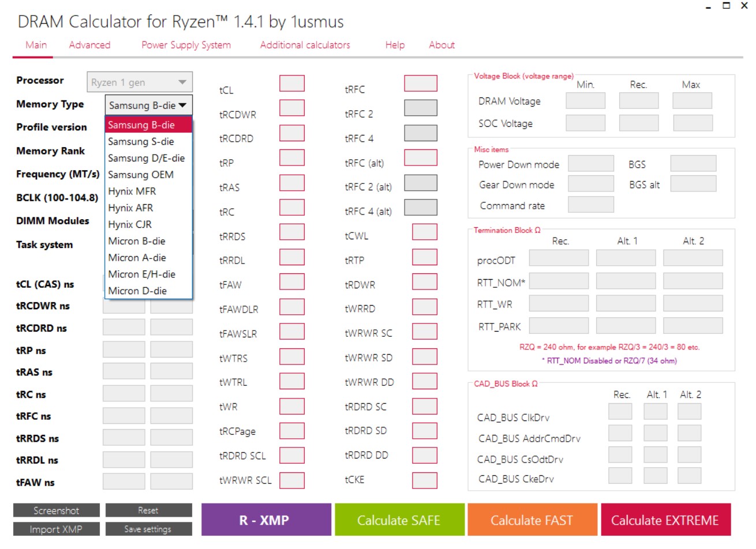The image size is (756, 549).
Task: Focus the red tCL timing box
Action: (292, 83)
